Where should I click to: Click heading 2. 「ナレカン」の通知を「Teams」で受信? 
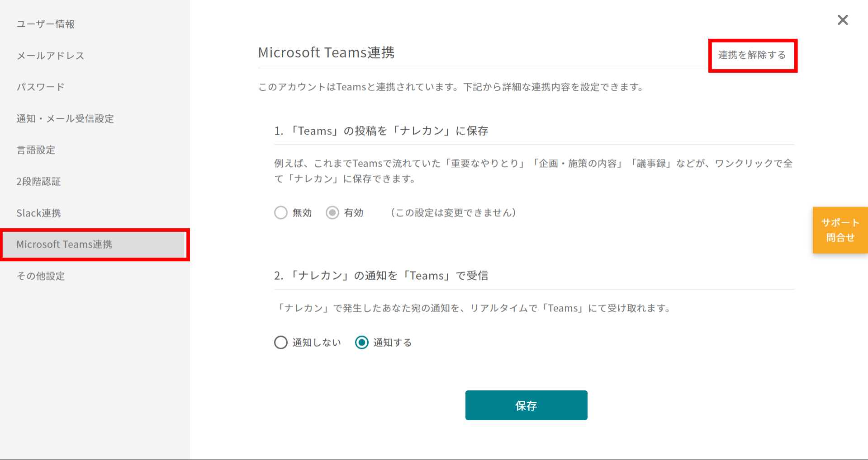(x=381, y=276)
